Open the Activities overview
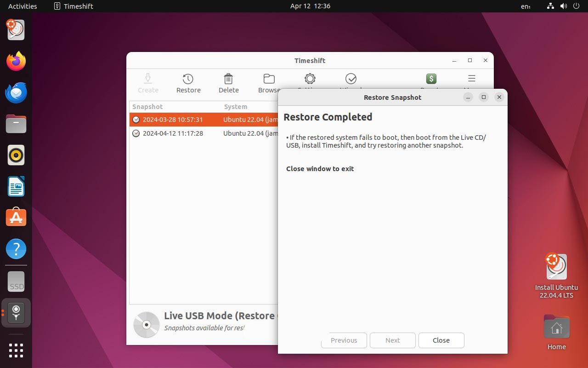The width and height of the screenshot is (588, 368). pos(23,6)
